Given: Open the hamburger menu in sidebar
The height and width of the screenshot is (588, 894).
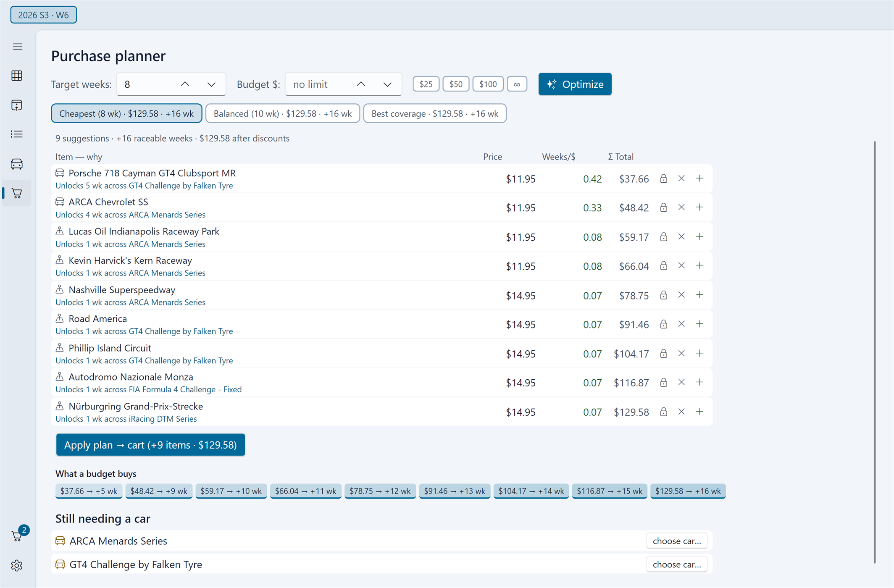Looking at the screenshot, I should coord(17,47).
